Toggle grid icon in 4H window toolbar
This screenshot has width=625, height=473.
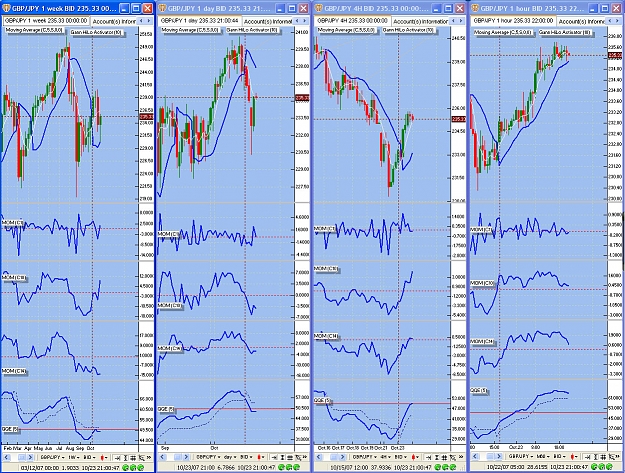point(444,457)
